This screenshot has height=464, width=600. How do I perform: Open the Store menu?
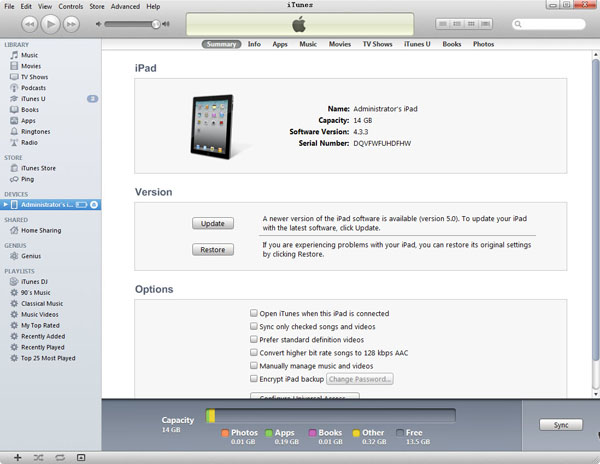coord(97,7)
